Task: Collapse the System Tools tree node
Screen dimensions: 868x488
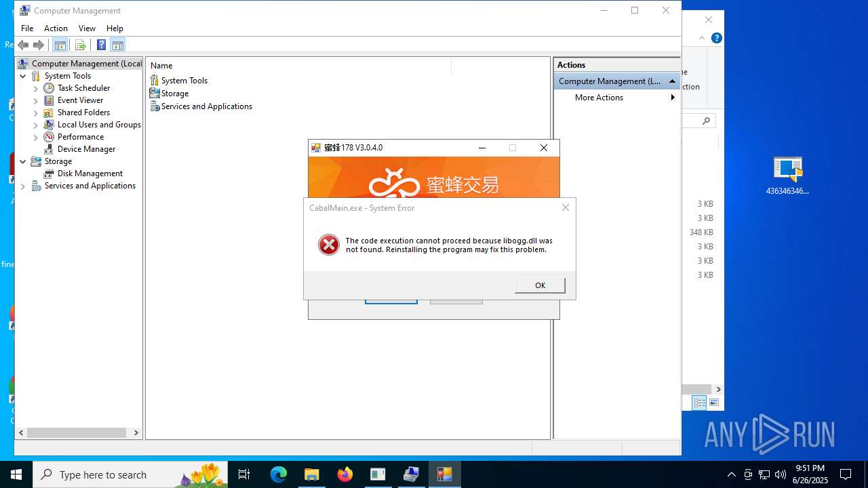Action: (23, 76)
